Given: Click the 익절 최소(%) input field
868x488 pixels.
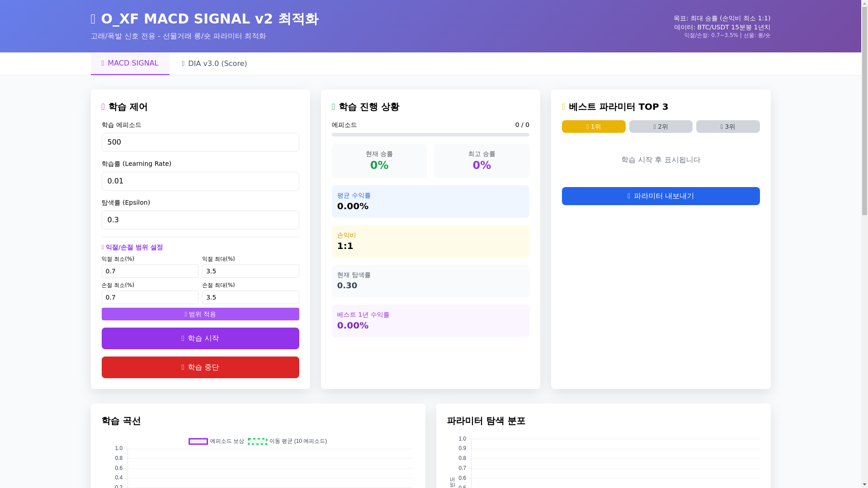Looking at the screenshot, I should (150, 271).
